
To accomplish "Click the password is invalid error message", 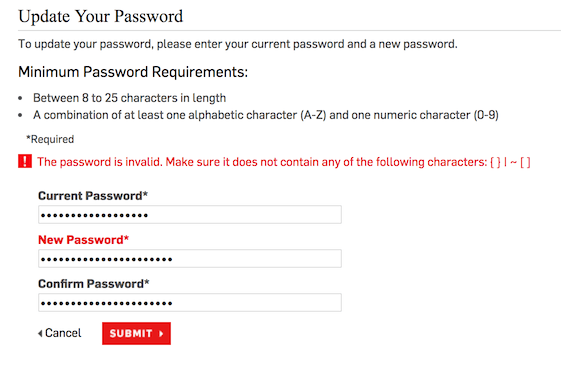I will coord(284,162).
